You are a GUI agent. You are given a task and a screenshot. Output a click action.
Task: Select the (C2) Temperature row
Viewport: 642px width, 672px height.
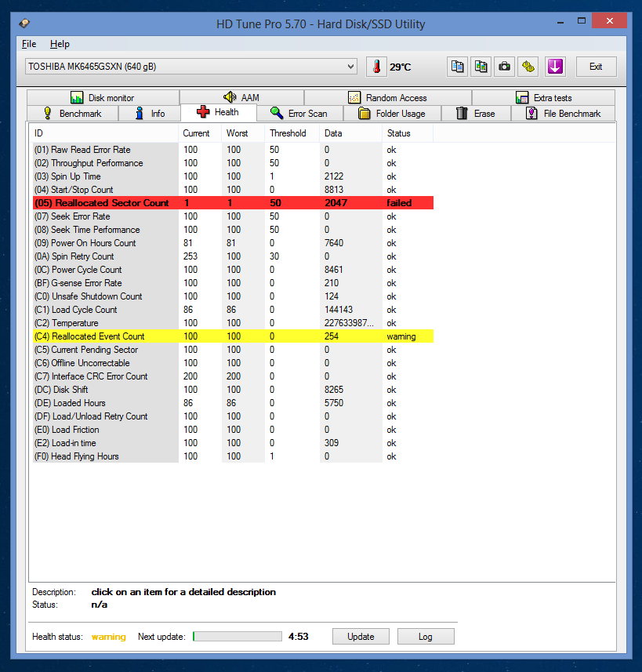pos(233,323)
